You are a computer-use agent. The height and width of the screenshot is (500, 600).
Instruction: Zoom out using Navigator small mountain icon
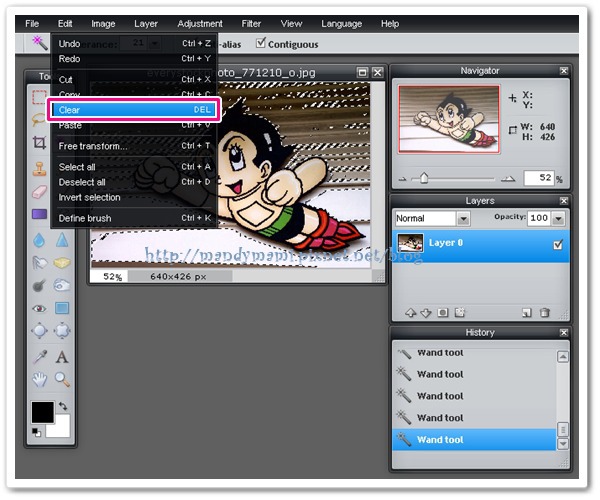[x=402, y=179]
